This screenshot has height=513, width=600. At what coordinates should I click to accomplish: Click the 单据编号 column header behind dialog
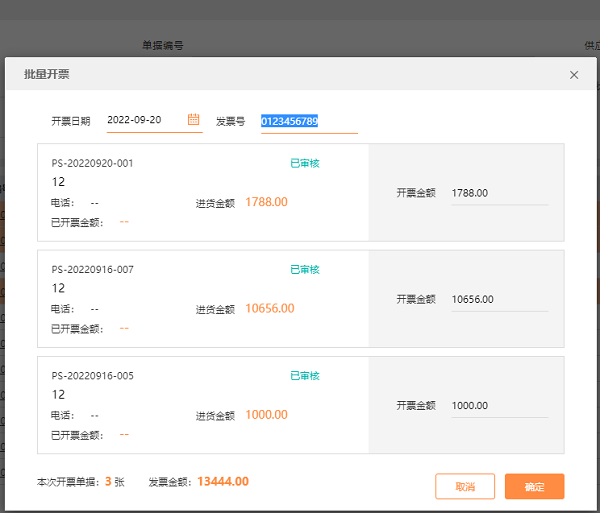tap(162, 45)
